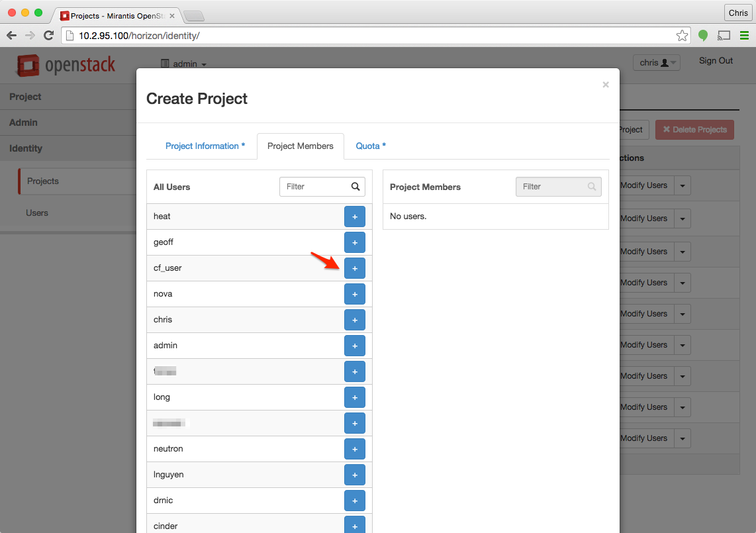The height and width of the screenshot is (533, 756).
Task: Open the chris user menu dropdown
Action: point(657,63)
